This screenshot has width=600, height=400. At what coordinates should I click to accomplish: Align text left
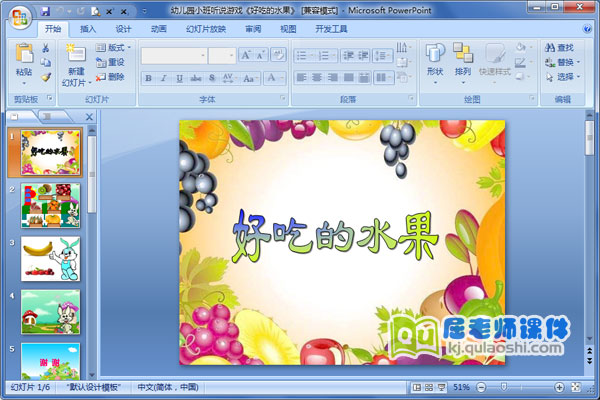(x=302, y=78)
